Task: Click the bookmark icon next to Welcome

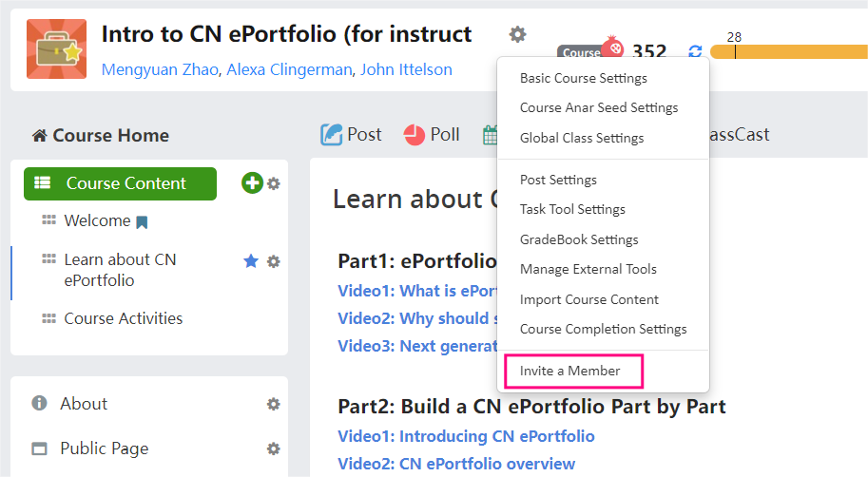Action: point(142,222)
